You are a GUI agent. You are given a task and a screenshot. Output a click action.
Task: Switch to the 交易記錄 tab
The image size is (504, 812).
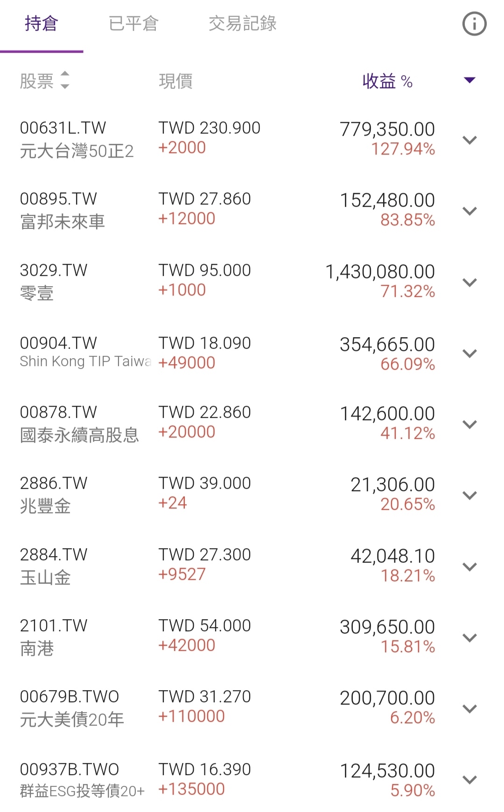click(x=242, y=23)
